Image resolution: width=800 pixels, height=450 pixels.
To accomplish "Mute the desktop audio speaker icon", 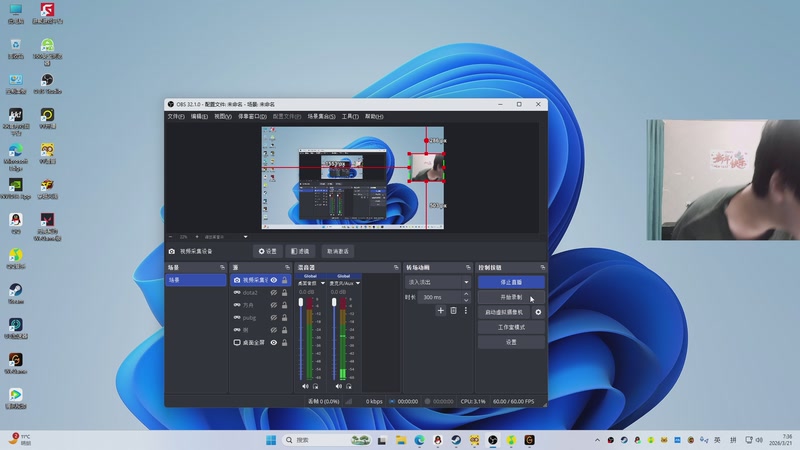I will pos(304,385).
